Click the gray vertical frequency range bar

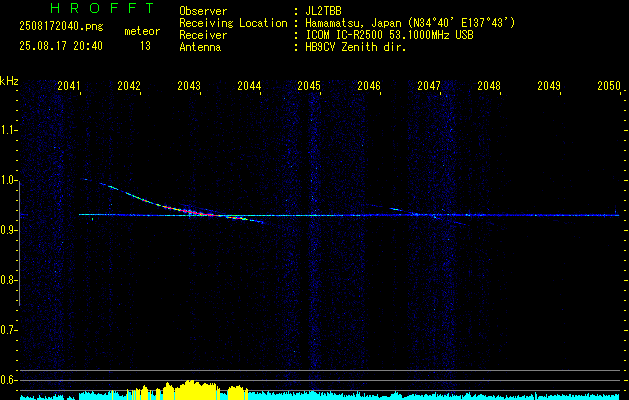(x=20, y=243)
